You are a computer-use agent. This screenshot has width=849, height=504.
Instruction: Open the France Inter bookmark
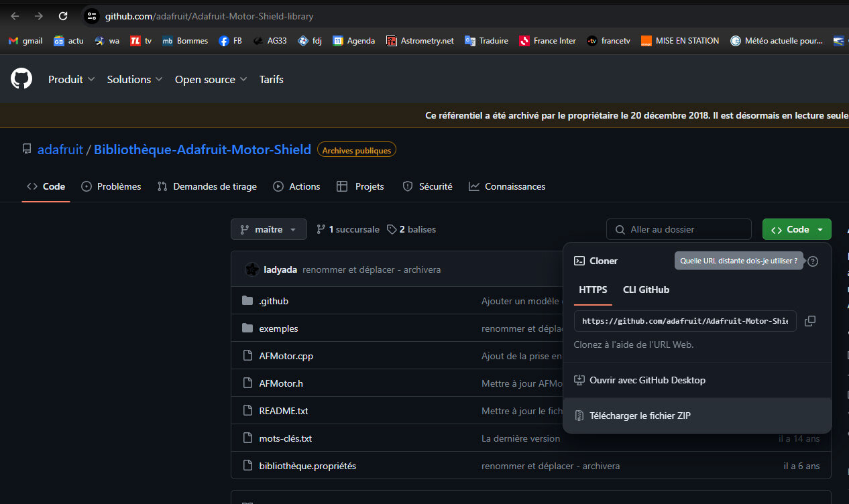(547, 41)
